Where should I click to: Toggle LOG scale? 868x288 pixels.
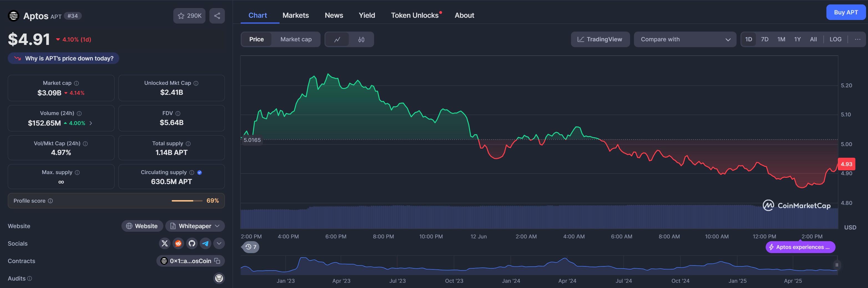click(835, 39)
